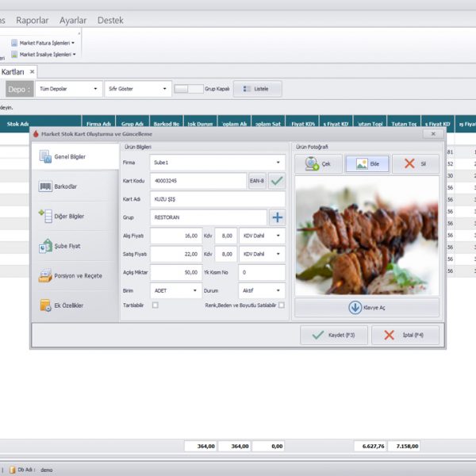Open the Tüm Depolar dropdown
The image size is (476, 476).
click(68, 89)
